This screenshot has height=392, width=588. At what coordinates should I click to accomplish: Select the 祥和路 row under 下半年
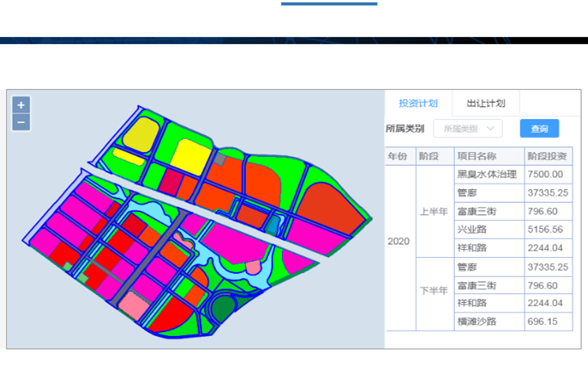[513, 303]
